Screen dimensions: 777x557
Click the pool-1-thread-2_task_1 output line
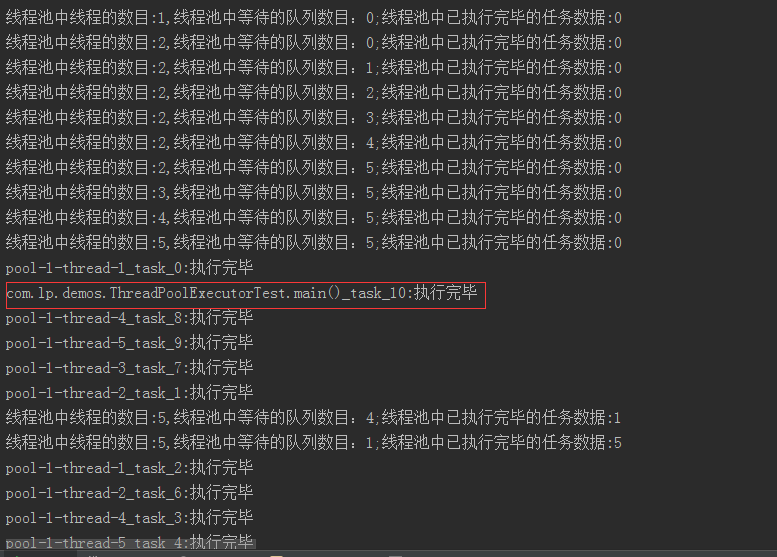[129, 393]
